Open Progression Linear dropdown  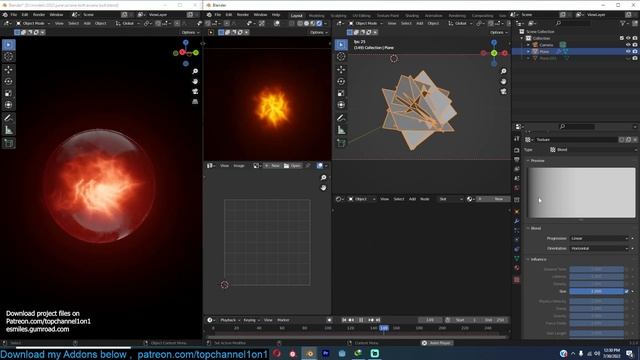coord(599,238)
